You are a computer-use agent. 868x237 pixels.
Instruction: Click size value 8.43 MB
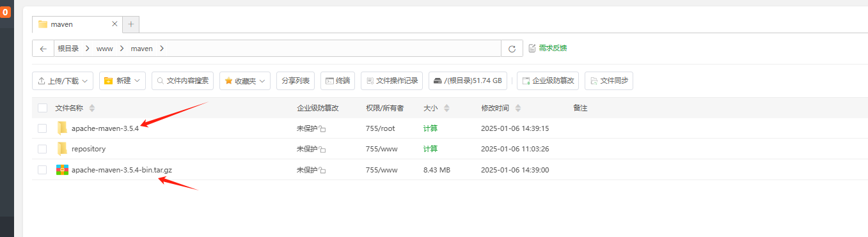coord(437,169)
